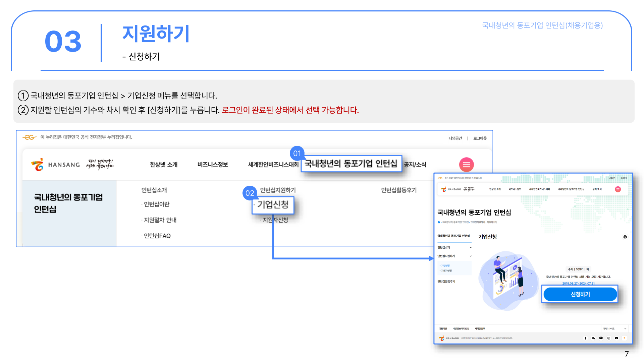
Task: Click the home icon in the breadcrumb
Action: coord(439,222)
